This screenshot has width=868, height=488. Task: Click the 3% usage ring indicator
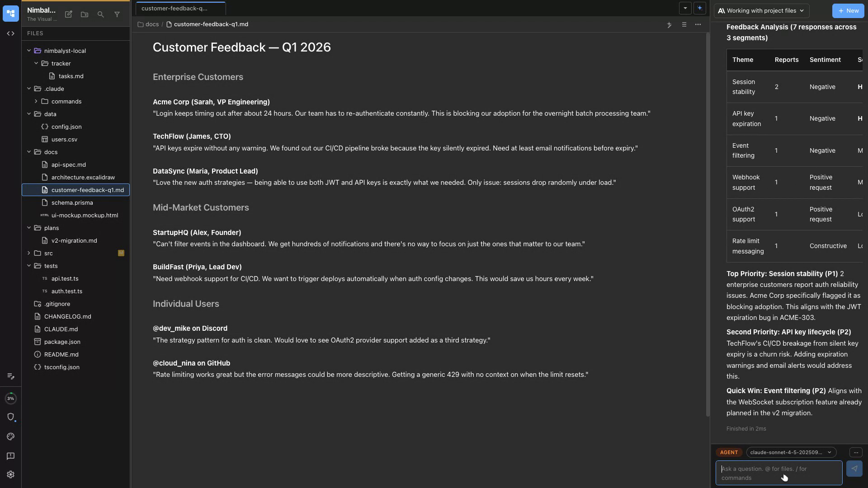coord(10,398)
